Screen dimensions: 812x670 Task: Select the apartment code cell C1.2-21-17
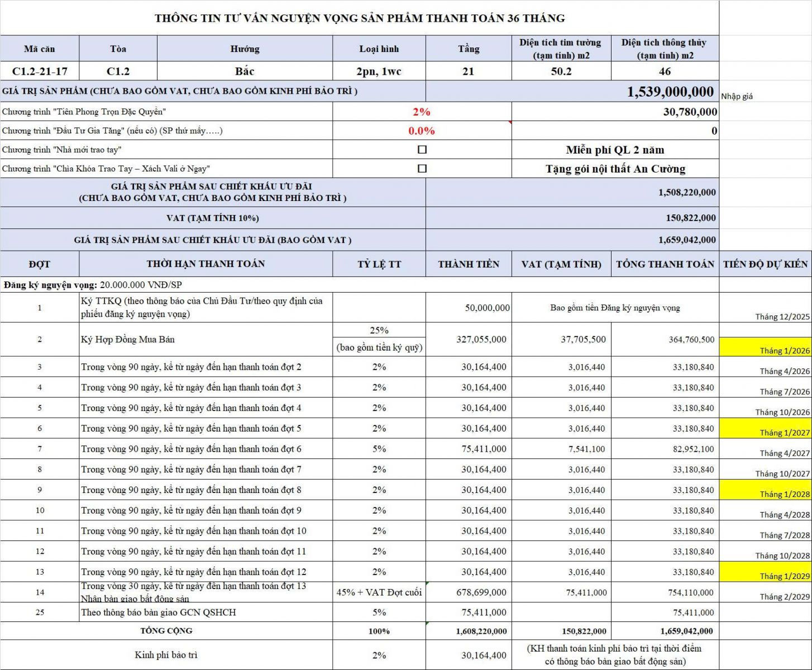(x=40, y=71)
